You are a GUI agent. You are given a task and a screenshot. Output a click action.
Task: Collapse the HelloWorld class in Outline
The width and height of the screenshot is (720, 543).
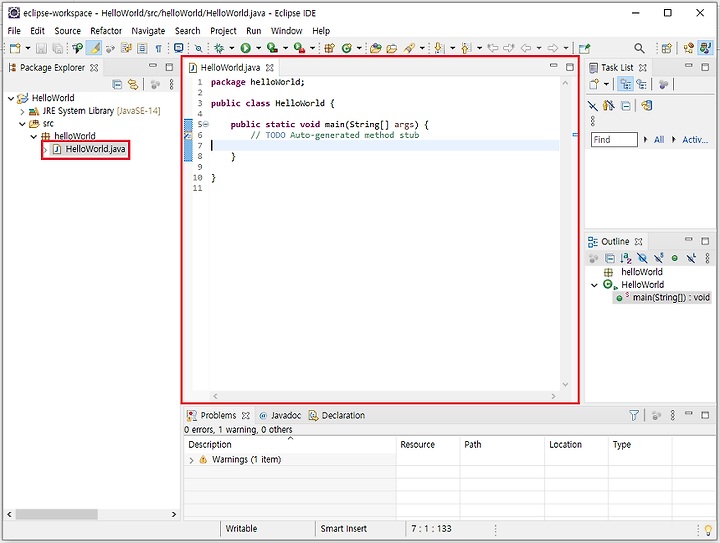(x=594, y=285)
